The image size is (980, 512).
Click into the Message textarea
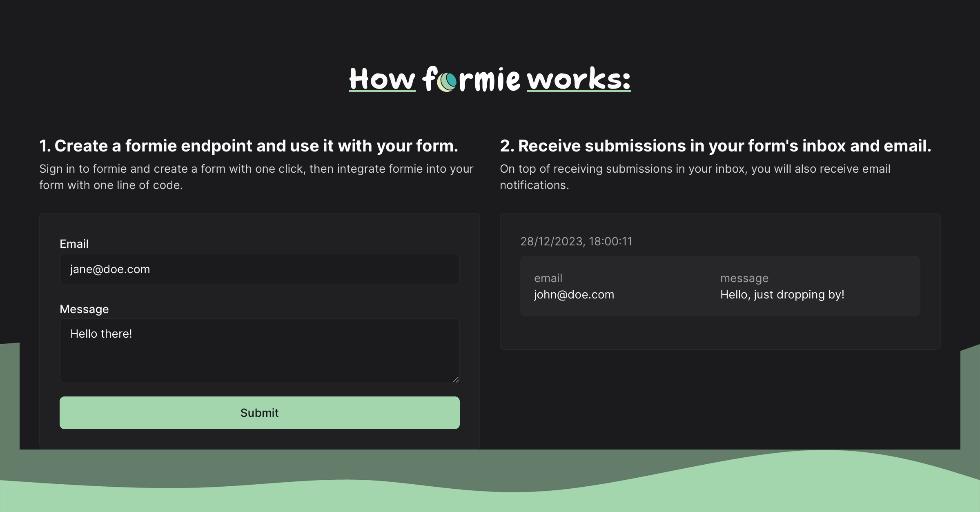(260, 351)
